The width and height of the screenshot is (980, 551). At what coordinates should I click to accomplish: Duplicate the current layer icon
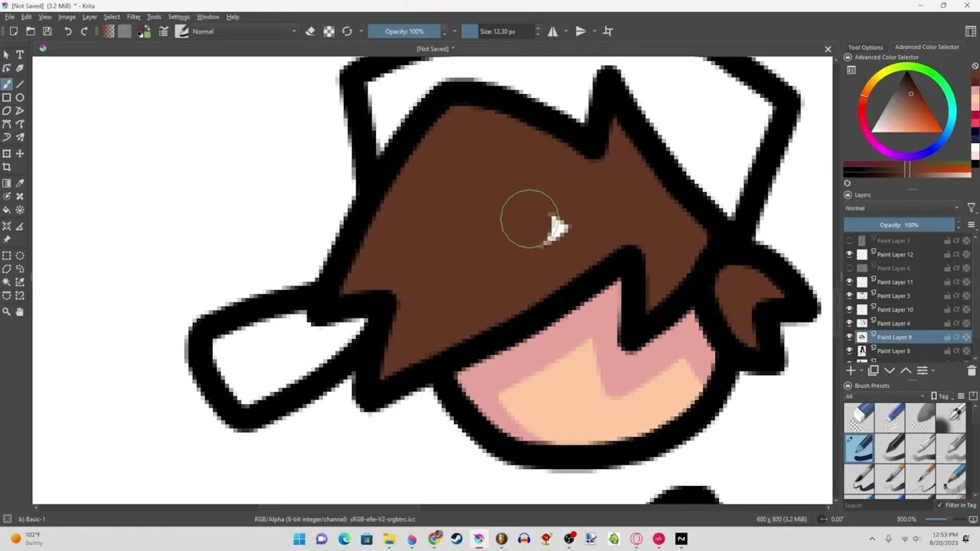(x=873, y=370)
